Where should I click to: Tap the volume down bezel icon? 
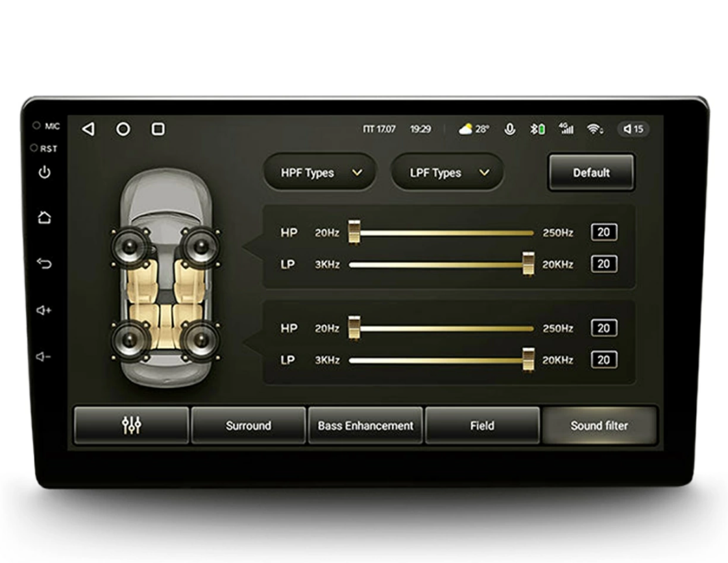(43, 357)
